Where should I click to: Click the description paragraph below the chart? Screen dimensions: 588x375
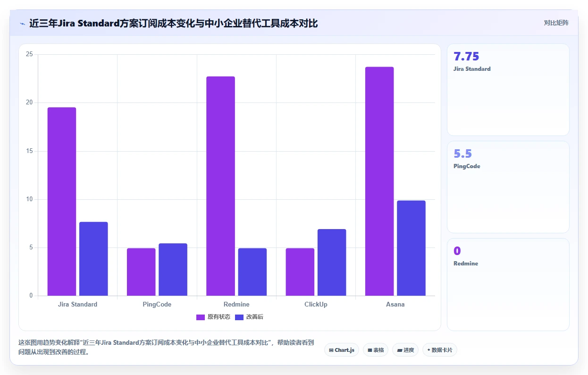tap(166, 347)
